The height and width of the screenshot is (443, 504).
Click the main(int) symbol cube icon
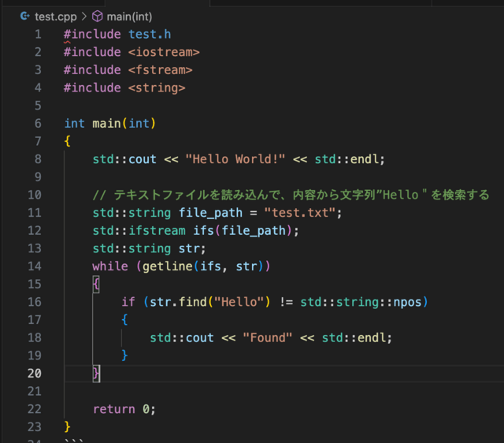(x=98, y=16)
